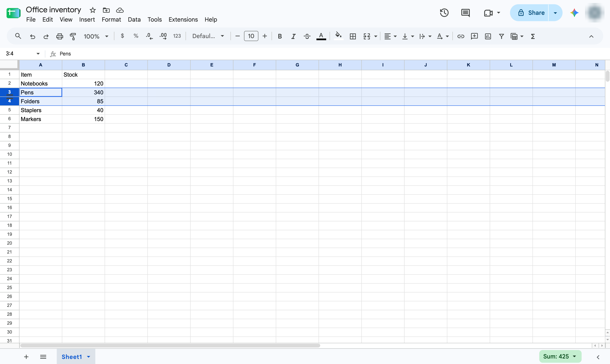
Task: Increase decimal places icon
Action: pos(163,36)
